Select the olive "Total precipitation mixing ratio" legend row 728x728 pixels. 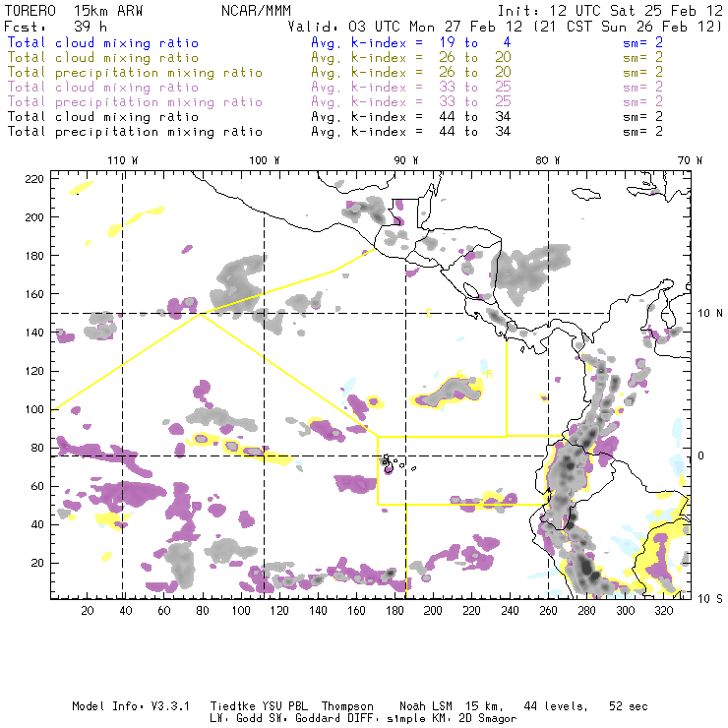(135, 73)
